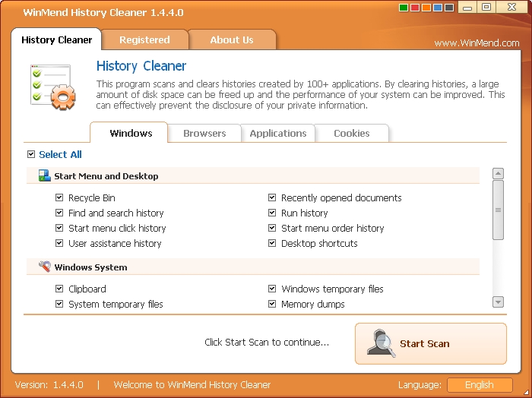Click the Select All label text
Viewport: 532px width, 398px height.
(x=60, y=155)
